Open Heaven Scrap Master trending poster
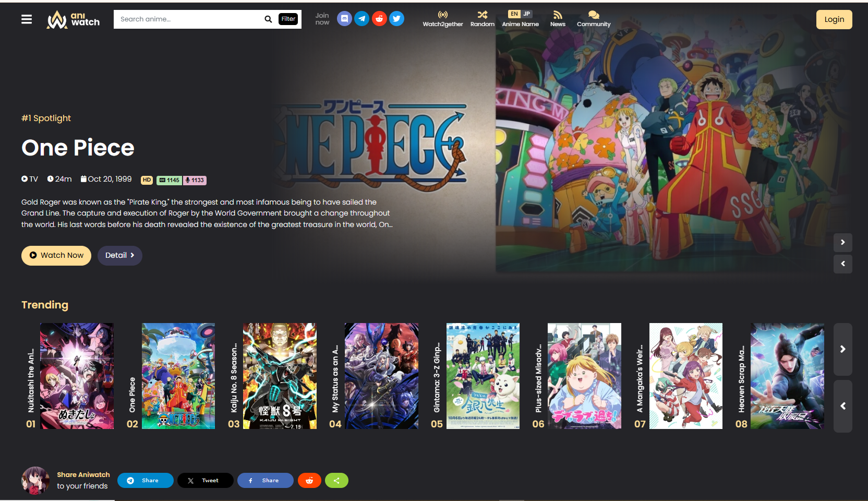The height and width of the screenshot is (501, 868). [x=787, y=376]
